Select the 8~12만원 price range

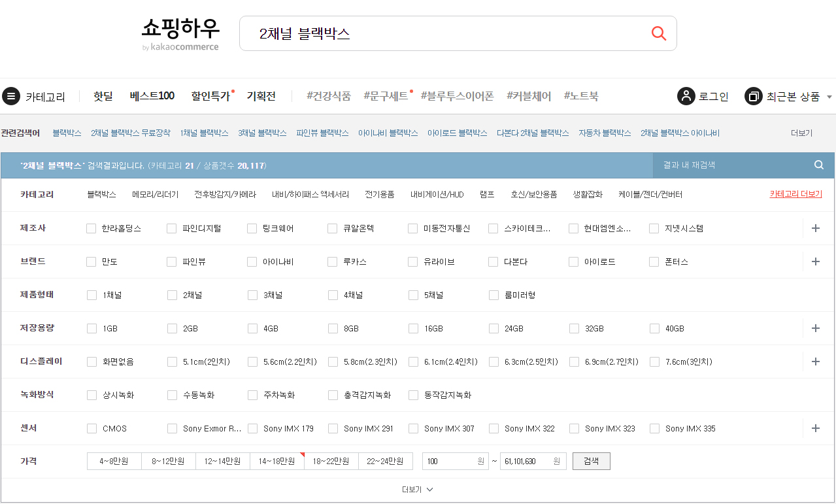(x=169, y=461)
